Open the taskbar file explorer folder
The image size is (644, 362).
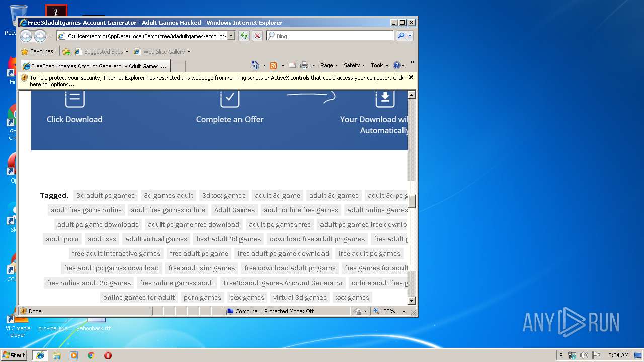click(57, 355)
